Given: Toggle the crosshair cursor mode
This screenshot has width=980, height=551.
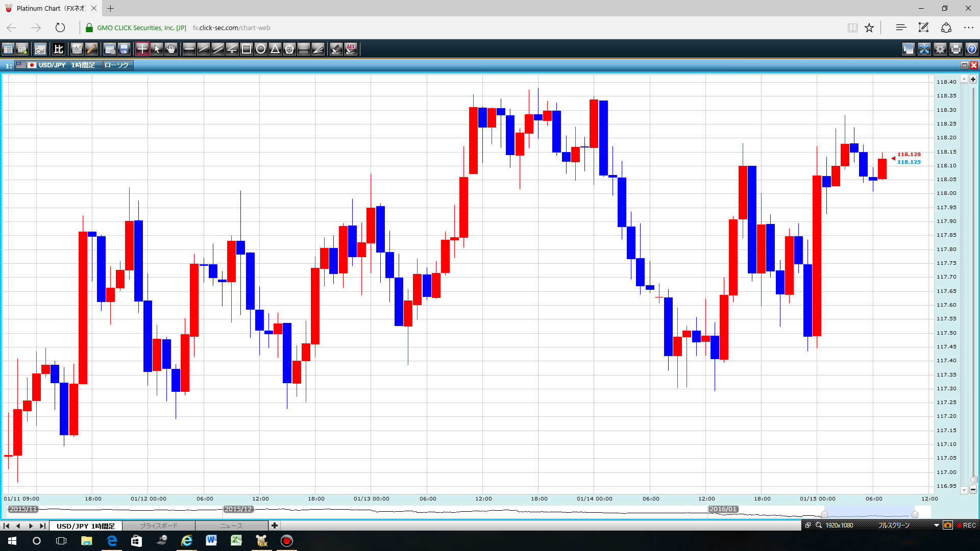Looking at the screenshot, I should [142, 49].
